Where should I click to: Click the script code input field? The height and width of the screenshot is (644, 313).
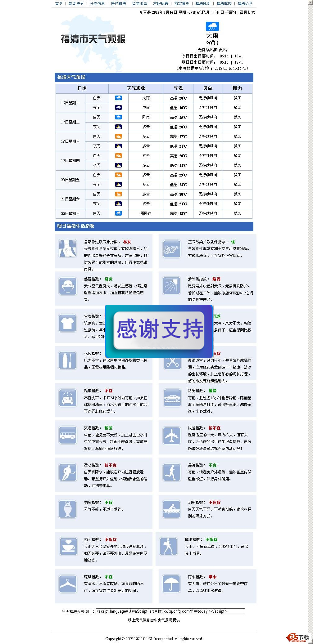click(170, 611)
